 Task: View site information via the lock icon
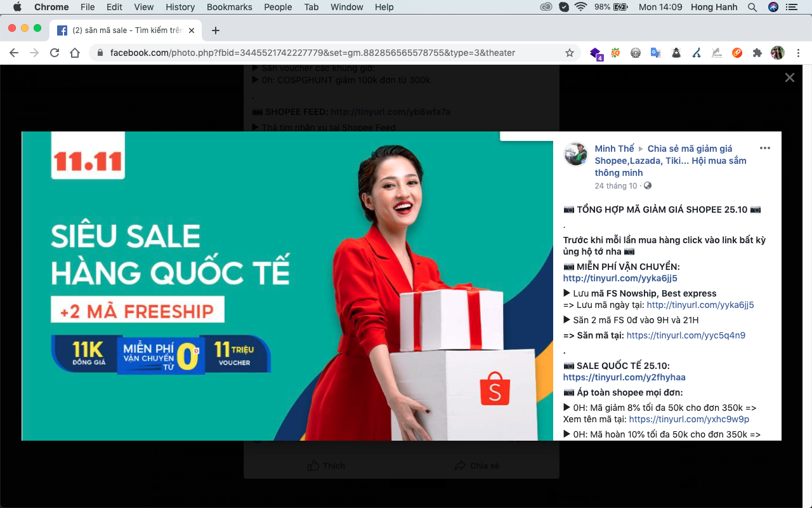click(x=100, y=53)
